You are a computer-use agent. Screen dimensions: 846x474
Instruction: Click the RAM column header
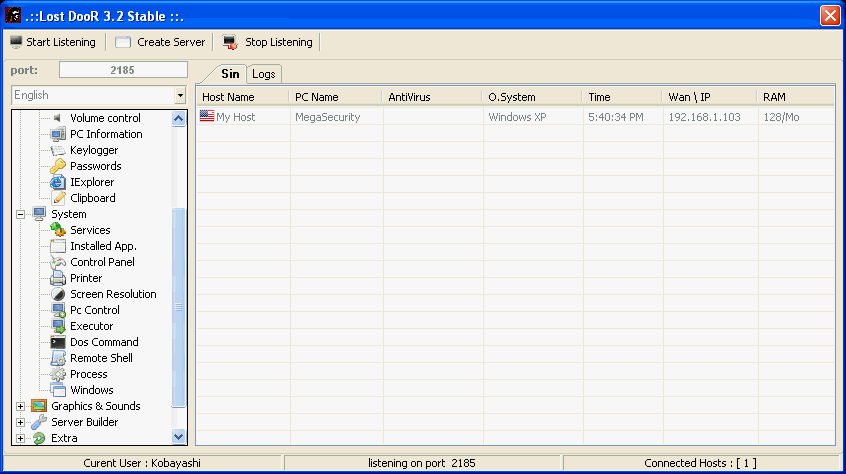[795, 97]
